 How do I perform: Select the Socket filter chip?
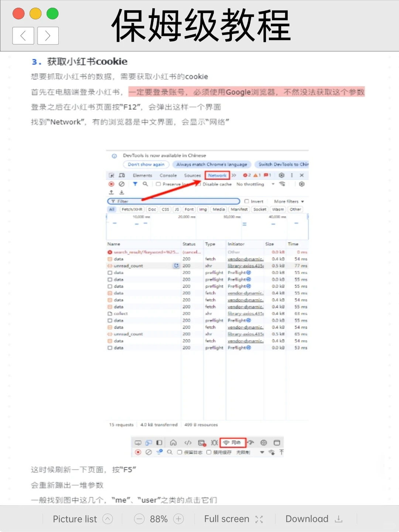click(260, 209)
